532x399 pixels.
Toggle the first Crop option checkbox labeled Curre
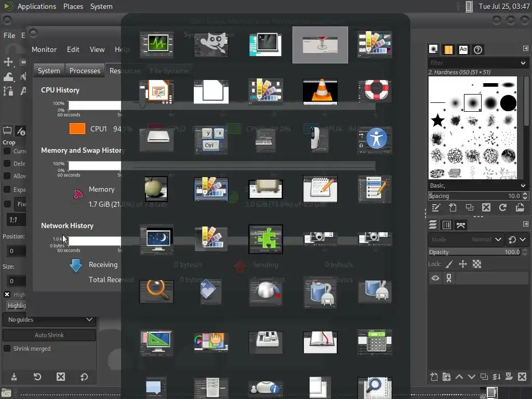(x=7, y=151)
